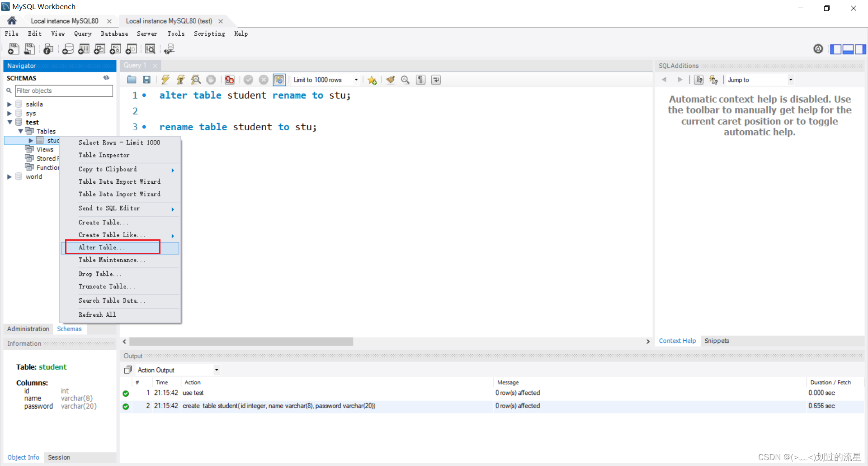Toggle autocommit mode button
This screenshot has width=868, height=466.
pos(279,80)
